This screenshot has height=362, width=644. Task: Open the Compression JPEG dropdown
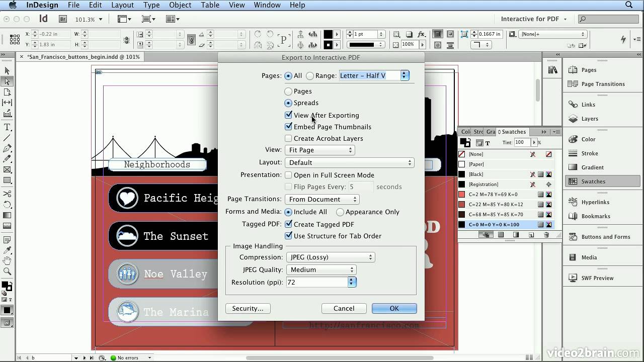(x=330, y=257)
